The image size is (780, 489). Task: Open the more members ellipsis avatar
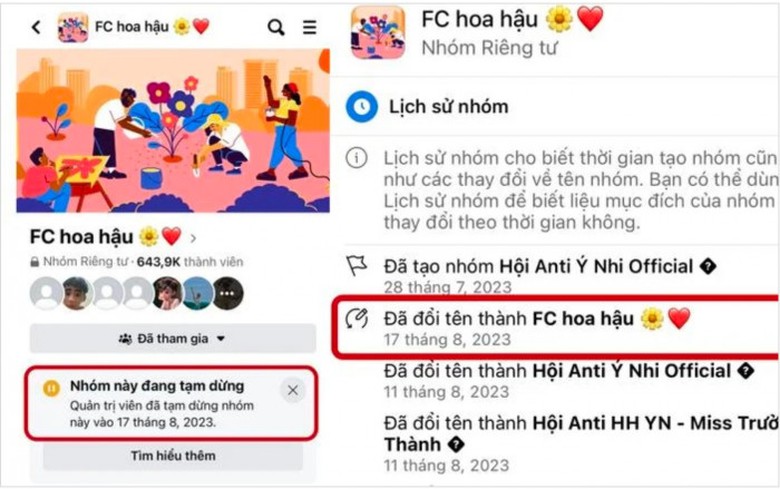(x=228, y=293)
